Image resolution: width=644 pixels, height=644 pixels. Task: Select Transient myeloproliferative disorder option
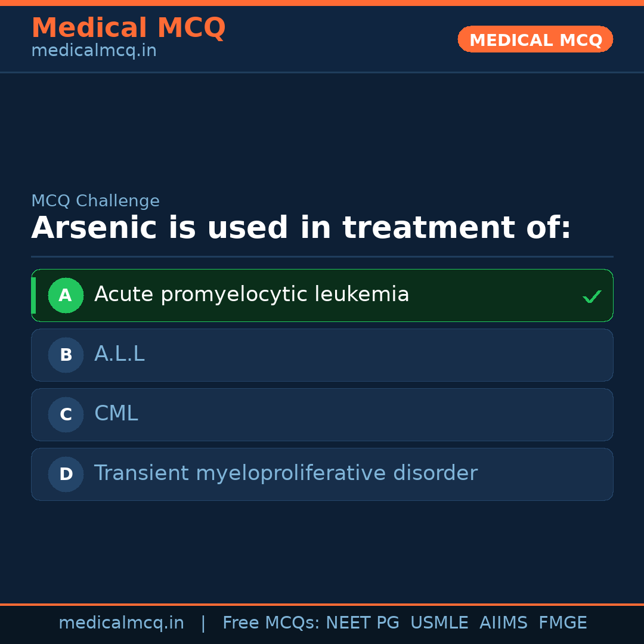tap(286, 473)
